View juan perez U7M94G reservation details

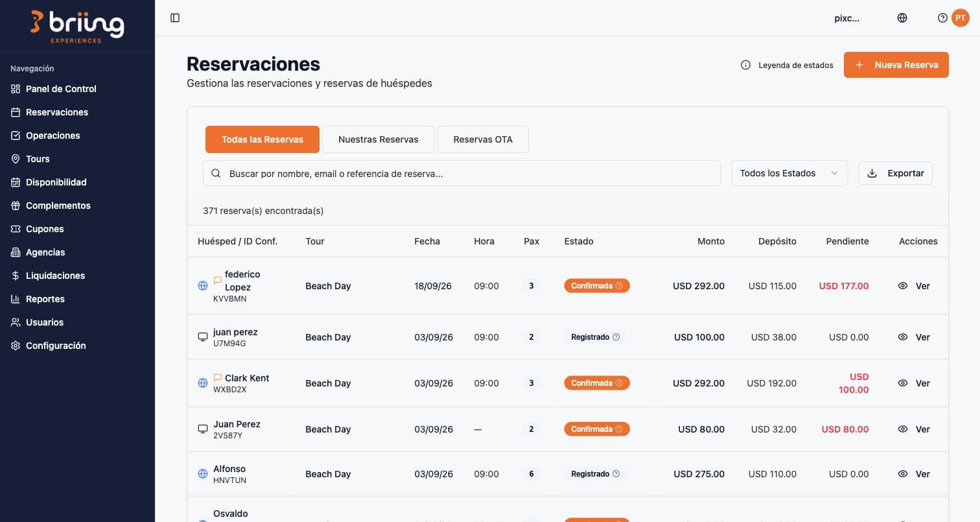(914, 337)
